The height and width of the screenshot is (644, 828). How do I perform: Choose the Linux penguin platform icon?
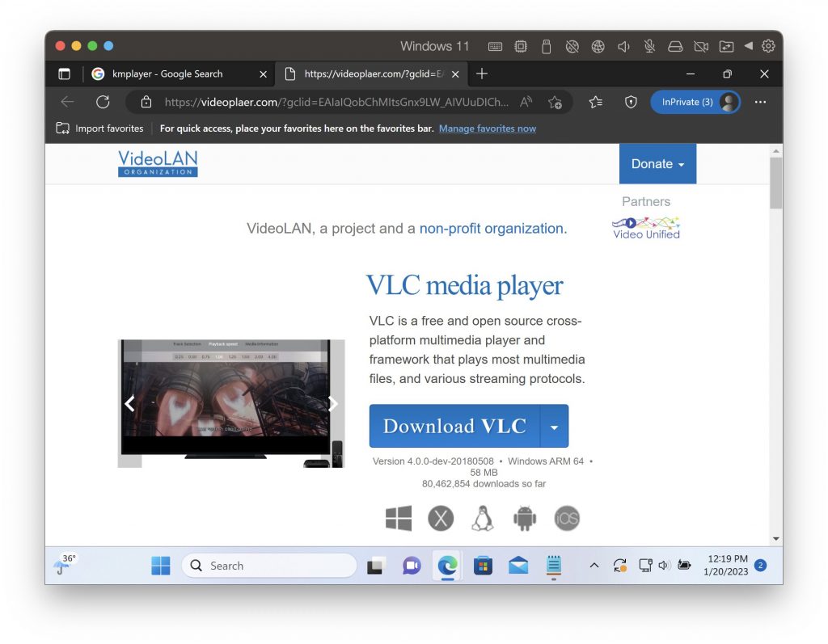pyautogui.click(x=483, y=519)
